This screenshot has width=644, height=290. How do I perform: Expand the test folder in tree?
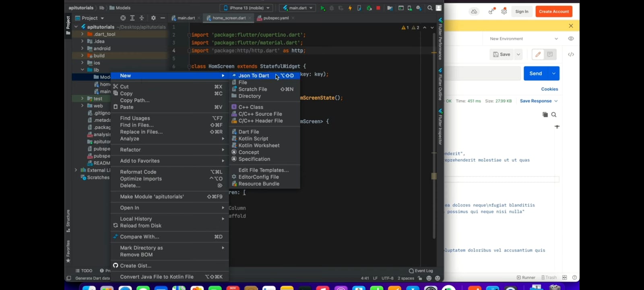tap(83, 99)
